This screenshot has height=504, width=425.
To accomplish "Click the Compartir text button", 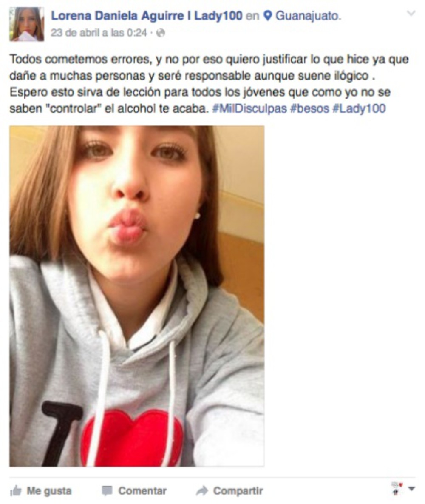I will point(238,491).
